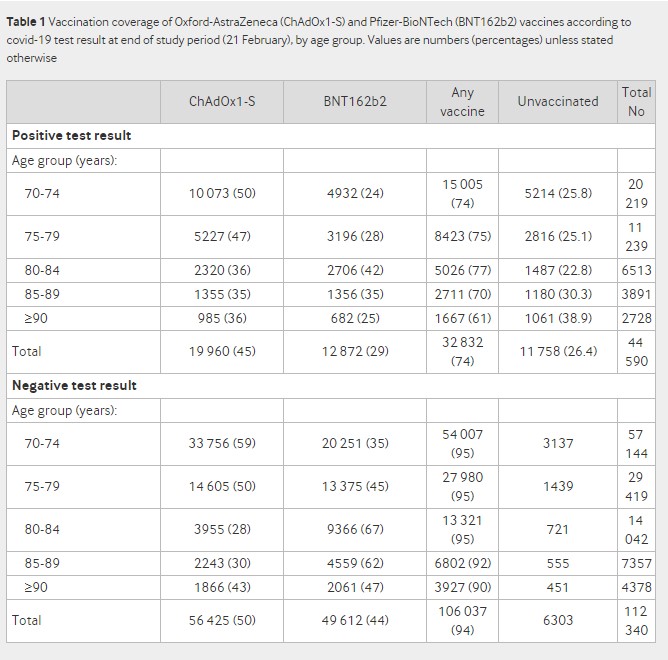
Task: Click the 7357 total number cell
Action: [636, 563]
